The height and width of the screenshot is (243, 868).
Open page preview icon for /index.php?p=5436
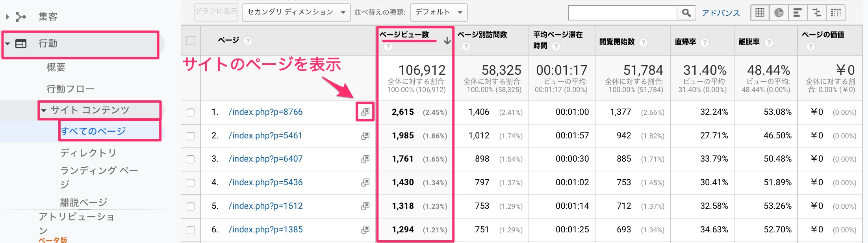(365, 182)
